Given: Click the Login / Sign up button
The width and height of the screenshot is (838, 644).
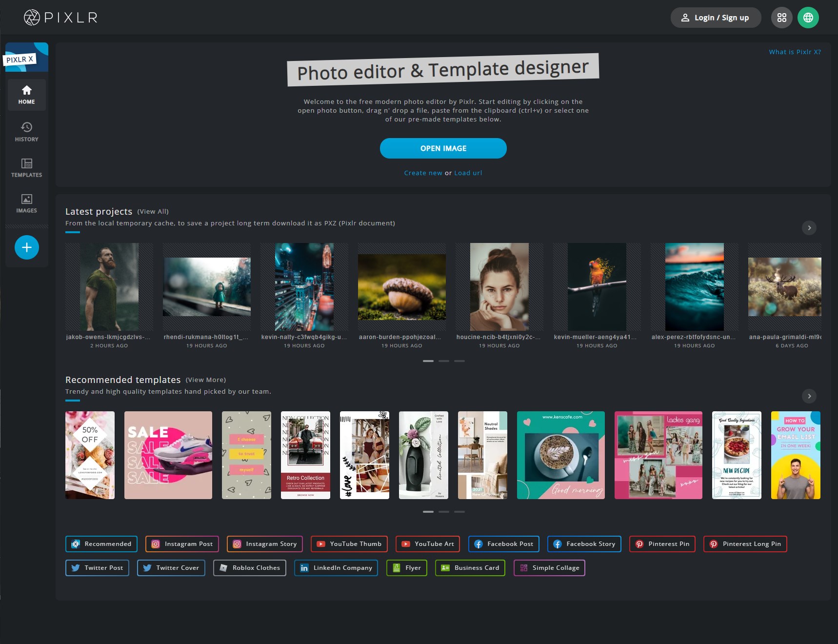Looking at the screenshot, I should point(715,17).
